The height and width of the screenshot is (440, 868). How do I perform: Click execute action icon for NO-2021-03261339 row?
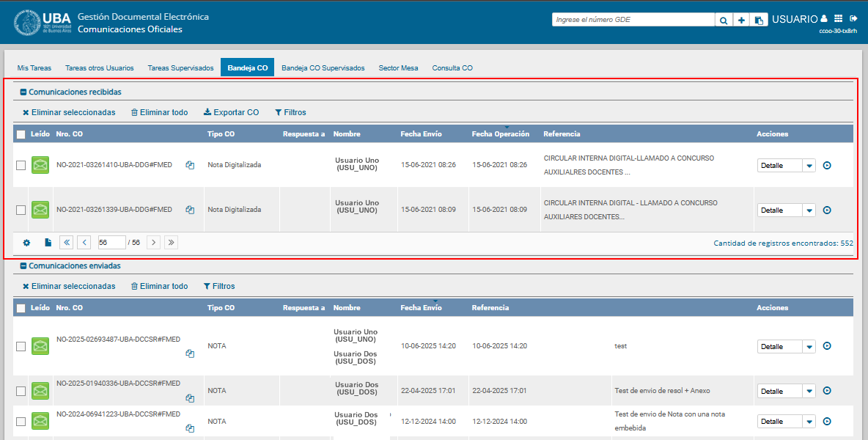point(827,210)
